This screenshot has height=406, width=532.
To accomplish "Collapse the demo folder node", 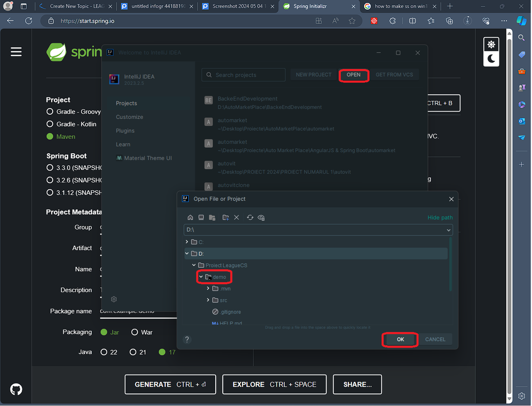I will point(201,277).
